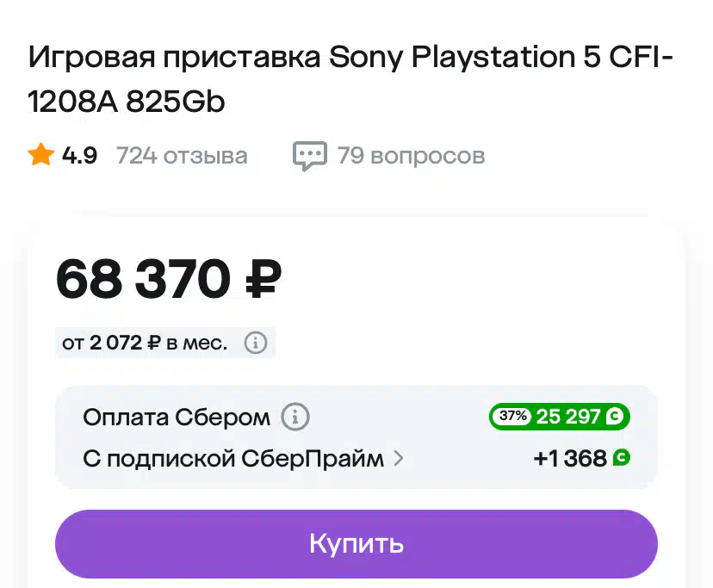The height and width of the screenshot is (588, 713).
Task: Click the Sony Playstation 5 product title
Action: click(x=350, y=78)
